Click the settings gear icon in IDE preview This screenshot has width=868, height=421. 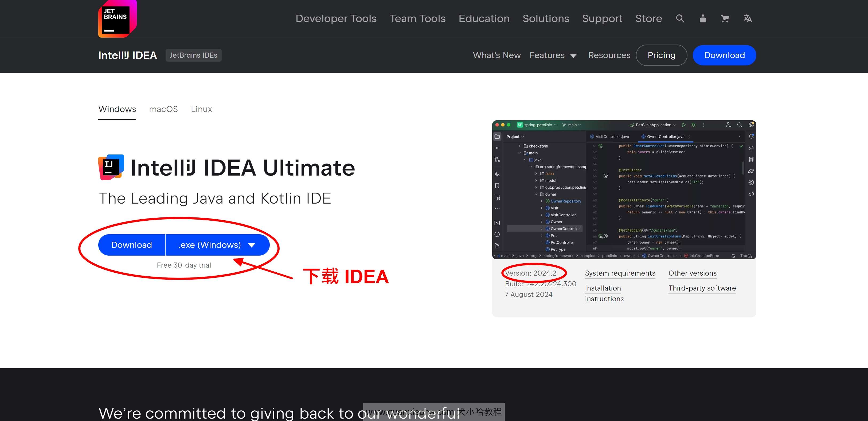(751, 125)
